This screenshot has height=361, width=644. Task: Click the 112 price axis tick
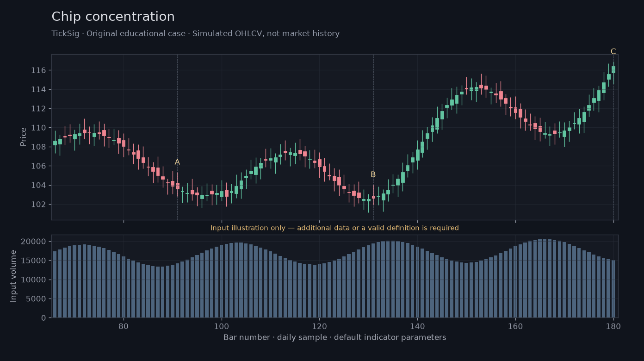pos(38,109)
